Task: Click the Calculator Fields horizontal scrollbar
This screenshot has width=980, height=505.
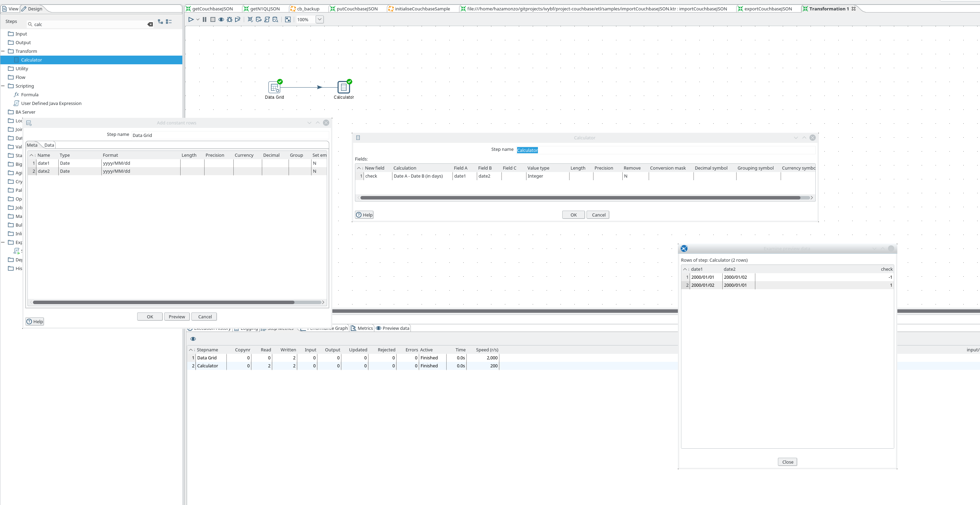Action: coord(580,198)
